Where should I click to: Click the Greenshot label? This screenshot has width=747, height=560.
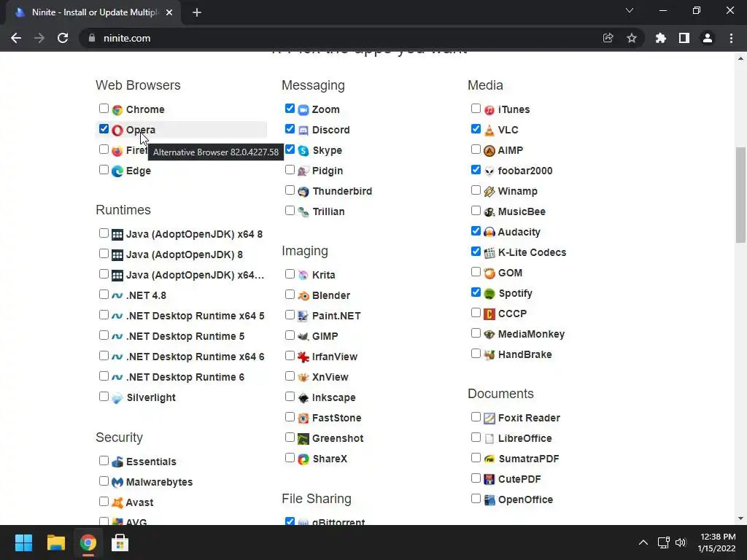tap(338, 438)
